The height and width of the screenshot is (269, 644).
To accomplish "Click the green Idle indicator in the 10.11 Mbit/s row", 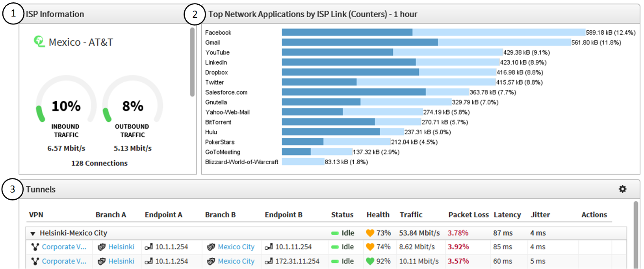I will pos(335,261).
